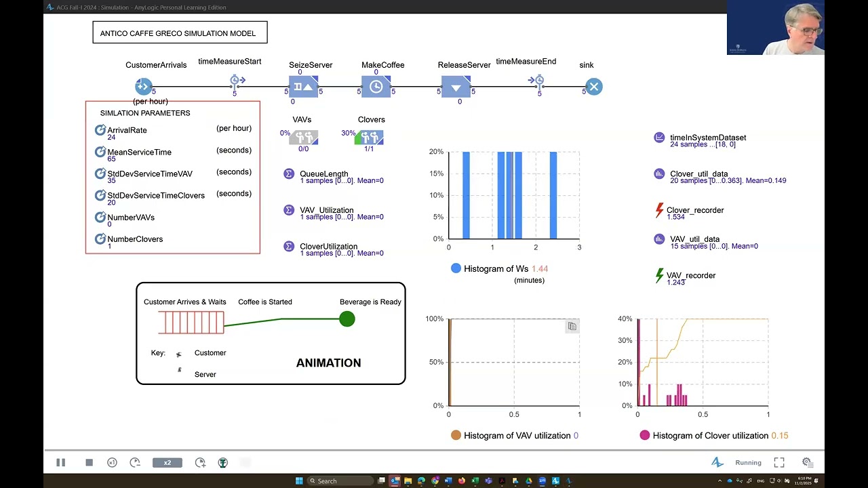Open the Clovers resource pool
This screenshot has height=488, width=868.
tap(369, 137)
